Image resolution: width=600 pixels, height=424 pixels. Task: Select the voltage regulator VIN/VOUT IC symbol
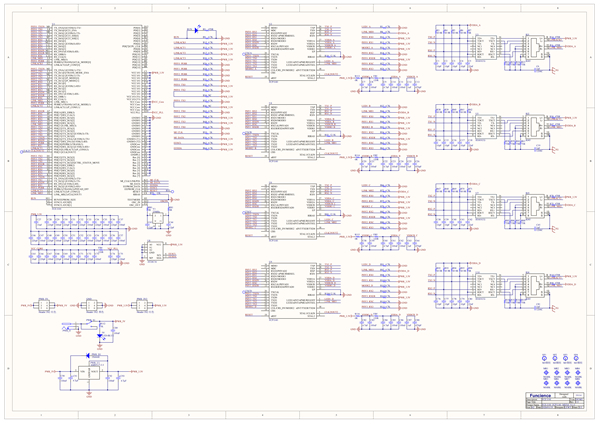tap(89, 373)
